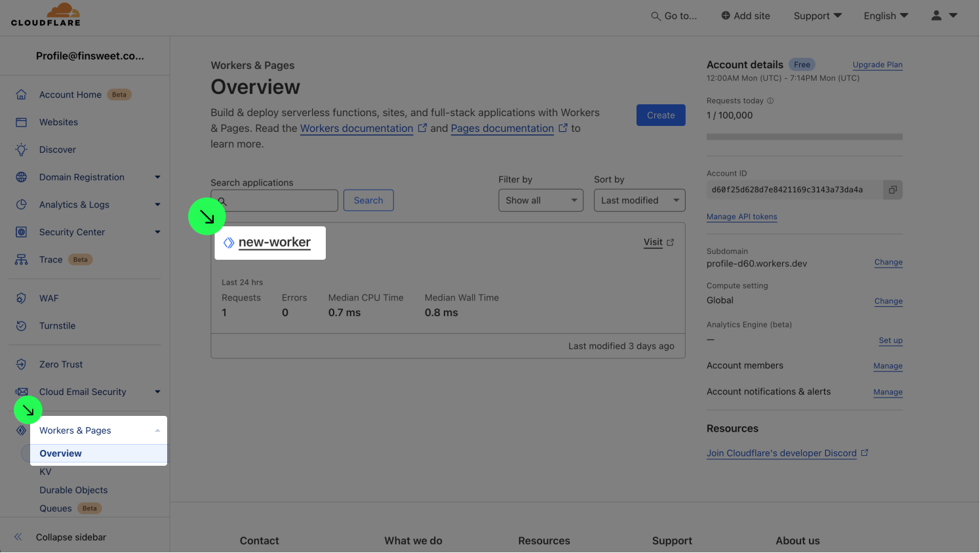Open Account Home in the sidebar
This screenshot has height=553, width=980.
[70, 94]
